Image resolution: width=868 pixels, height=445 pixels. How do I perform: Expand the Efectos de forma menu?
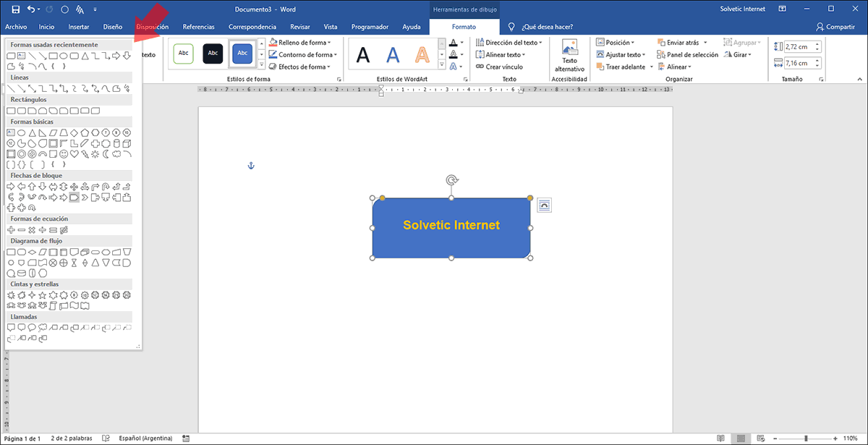coord(299,67)
